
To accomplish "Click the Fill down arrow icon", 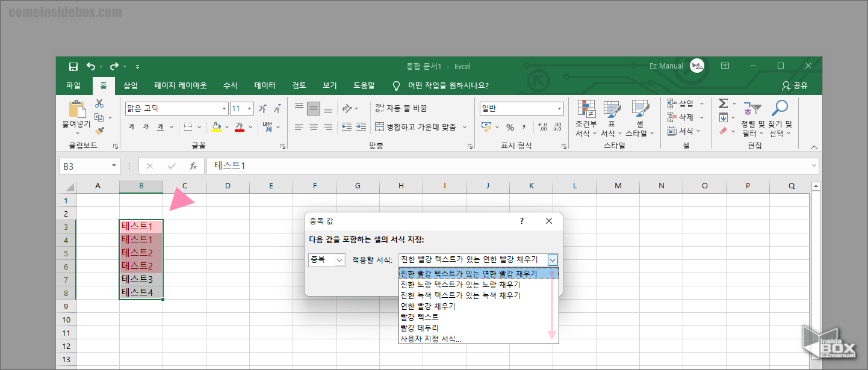I will coord(724,117).
